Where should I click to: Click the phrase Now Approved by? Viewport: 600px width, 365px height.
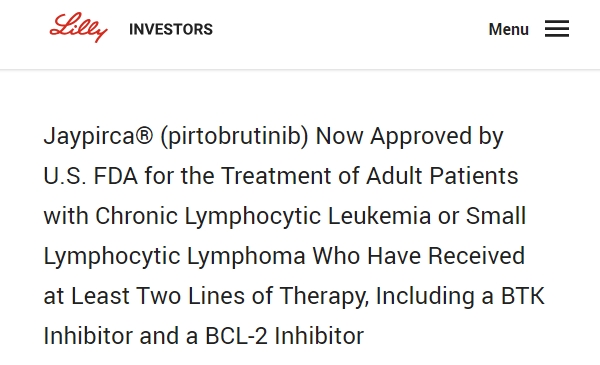click(x=409, y=137)
